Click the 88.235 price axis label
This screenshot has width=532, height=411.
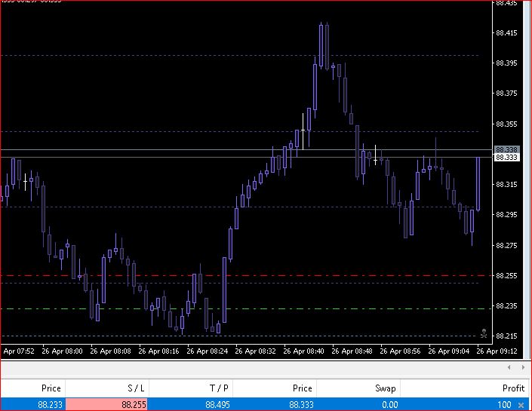(x=507, y=306)
